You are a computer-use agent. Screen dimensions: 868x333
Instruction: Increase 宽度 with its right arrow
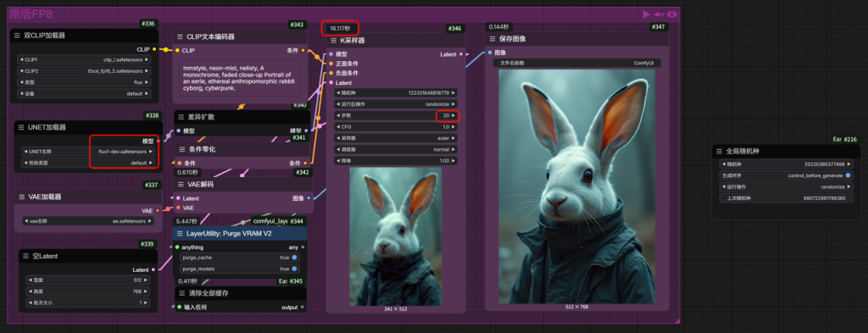(x=147, y=280)
